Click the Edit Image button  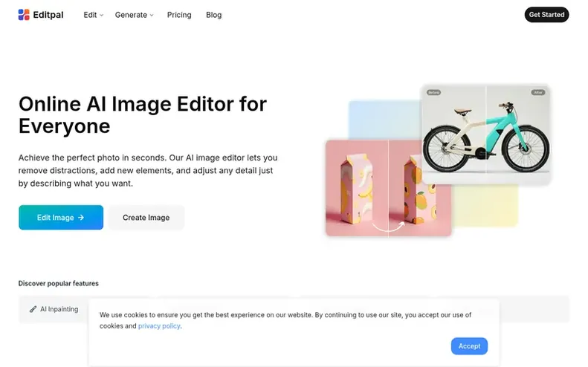pos(61,218)
